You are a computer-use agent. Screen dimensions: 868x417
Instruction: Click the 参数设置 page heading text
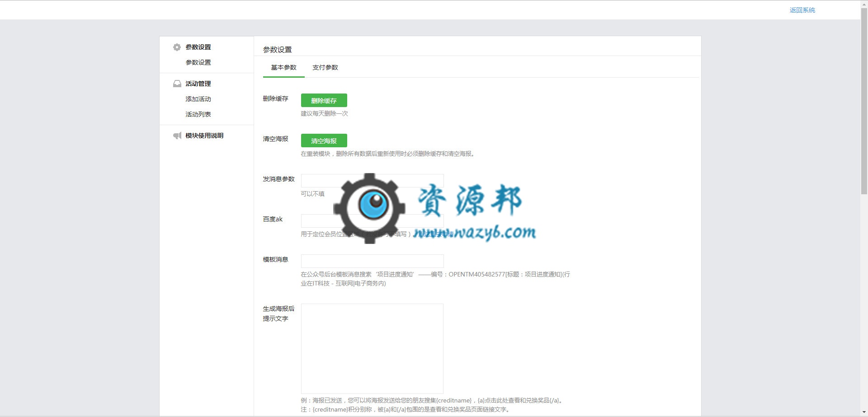(277, 50)
